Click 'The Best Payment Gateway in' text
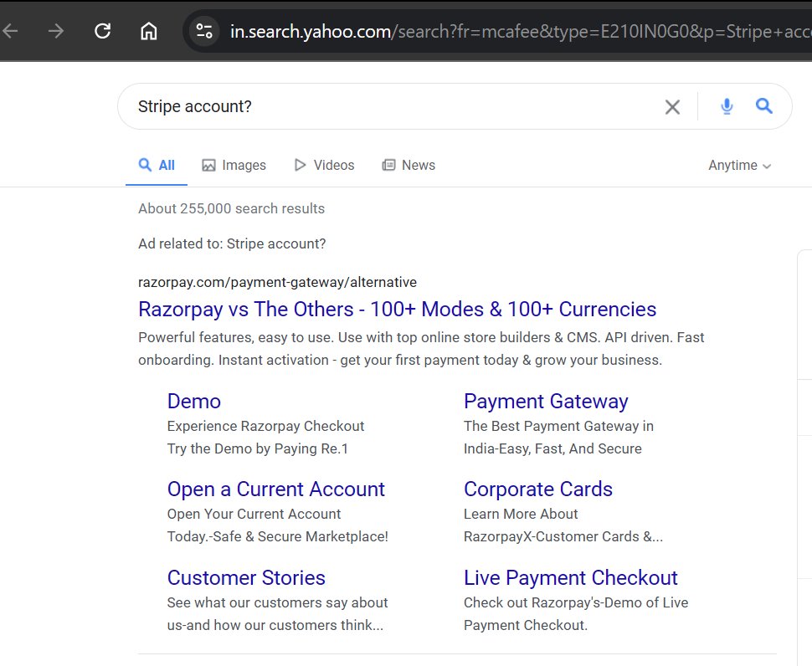 coord(558,426)
